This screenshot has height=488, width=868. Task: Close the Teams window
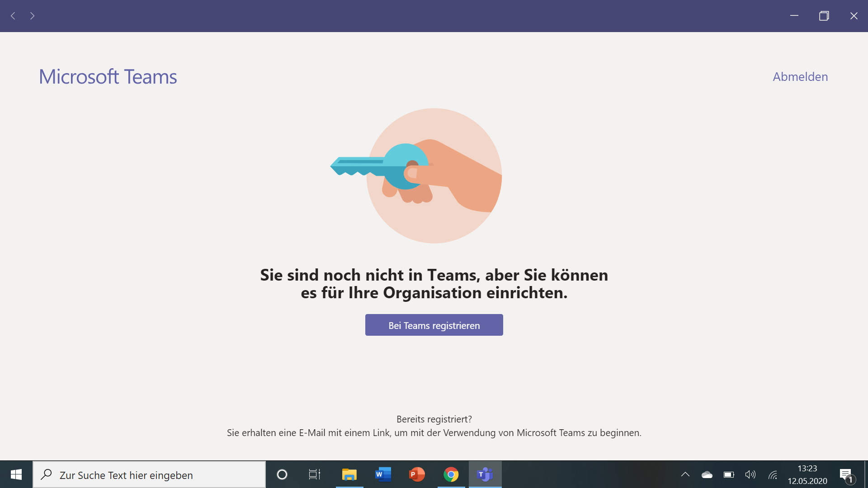(x=854, y=16)
